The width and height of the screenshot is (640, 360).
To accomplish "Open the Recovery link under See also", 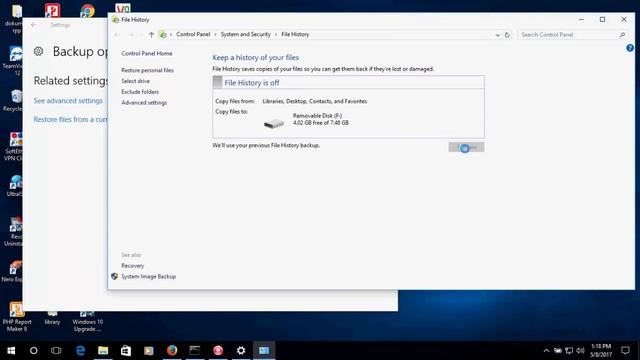I will 133,266.
